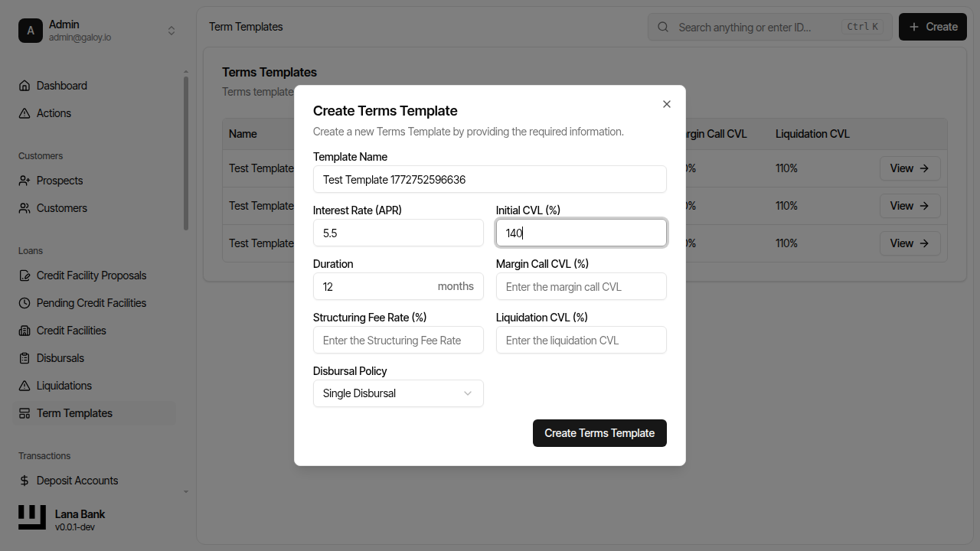This screenshot has height=551, width=980.
Task: Click the sidebar vertical scrollbar
Action: tap(186, 153)
